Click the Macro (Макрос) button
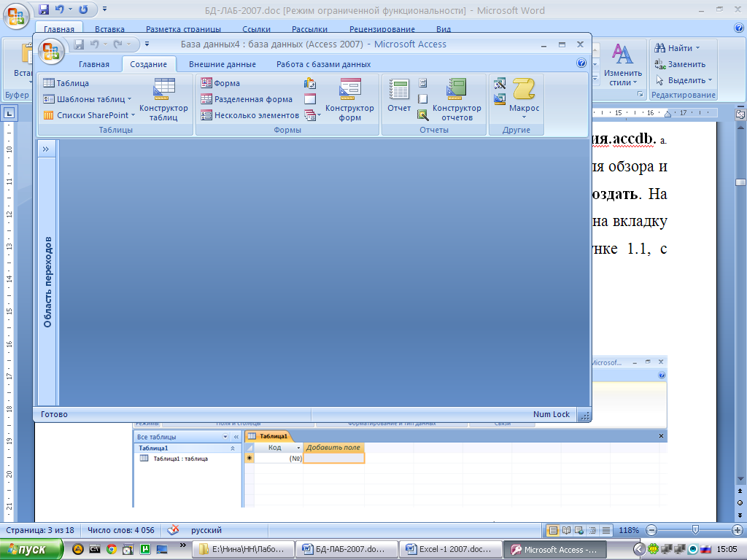Viewport: 747px width, 560px height. coord(524,98)
